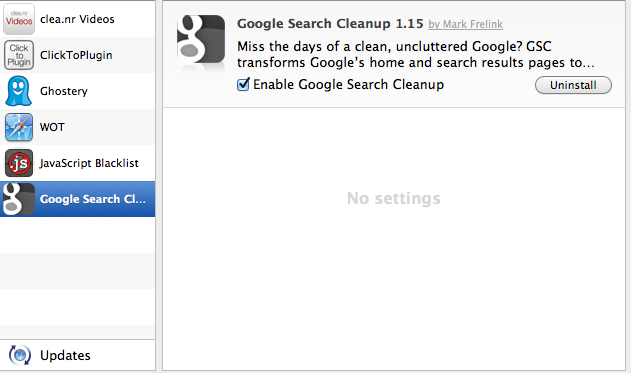631x373 pixels.
Task: Open the Updates section label
Action: (x=65, y=355)
